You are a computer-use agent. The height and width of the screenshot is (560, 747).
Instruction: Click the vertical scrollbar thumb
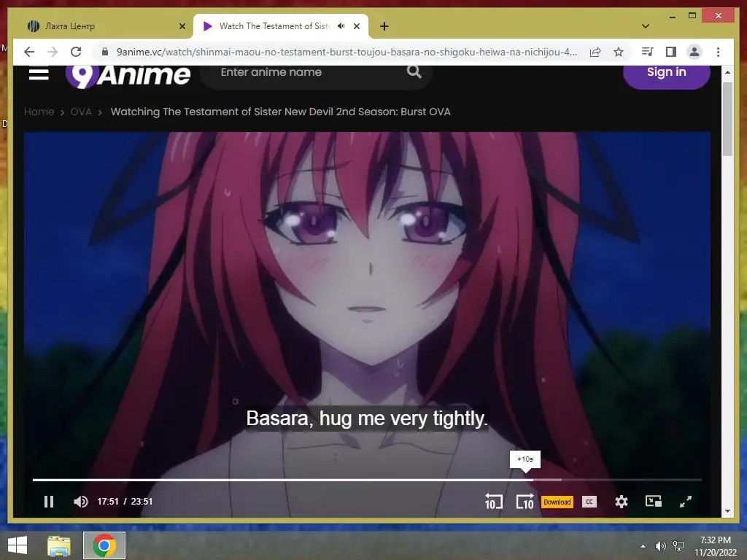(727, 119)
